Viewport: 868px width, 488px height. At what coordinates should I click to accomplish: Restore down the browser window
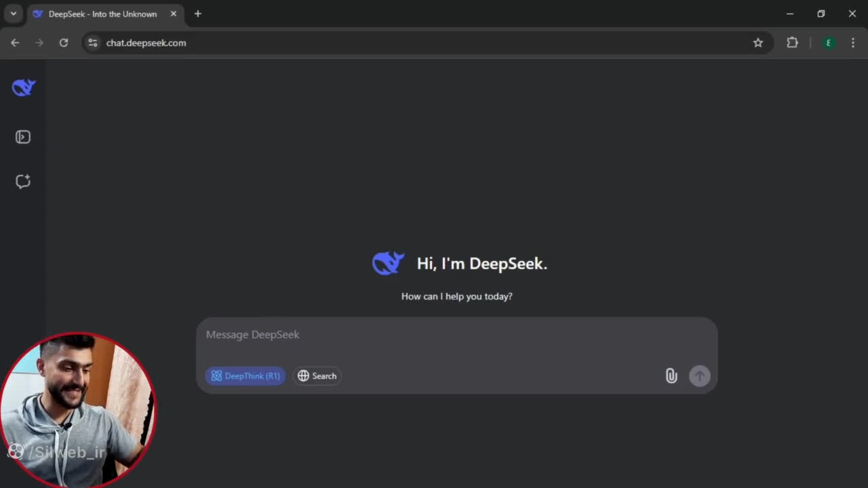[821, 14]
